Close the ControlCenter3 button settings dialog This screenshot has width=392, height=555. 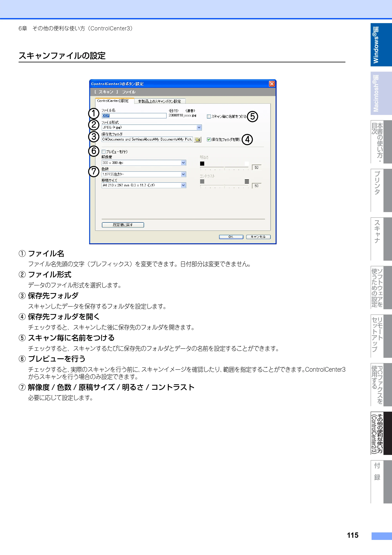tap(272, 84)
